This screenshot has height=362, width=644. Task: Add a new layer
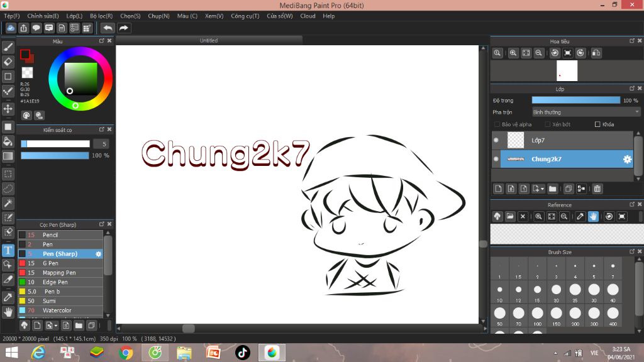coord(498,189)
